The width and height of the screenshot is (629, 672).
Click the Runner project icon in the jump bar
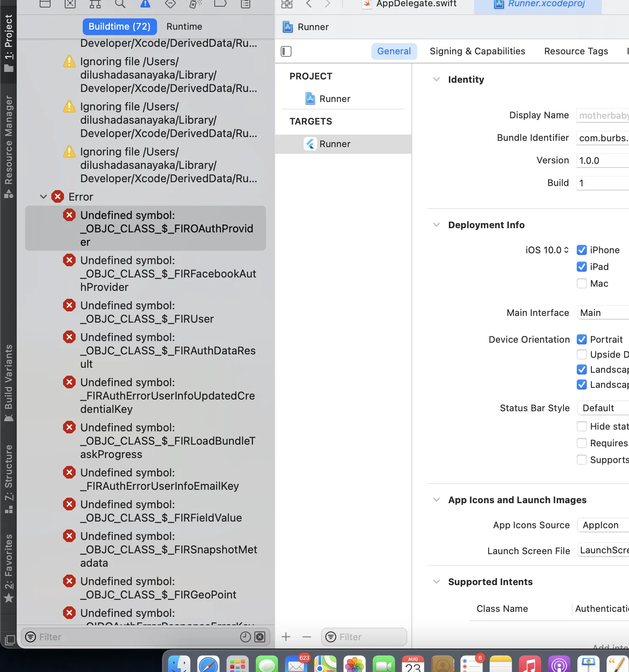pyautogui.click(x=288, y=27)
